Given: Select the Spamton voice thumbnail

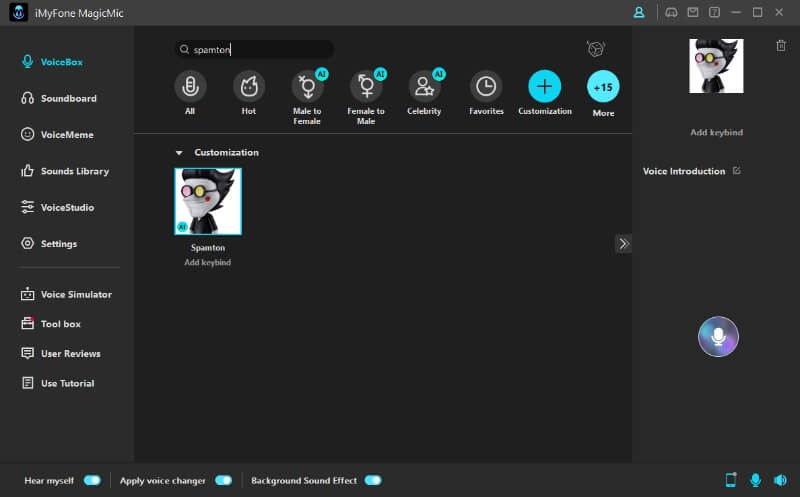Looking at the screenshot, I should pyautogui.click(x=208, y=202).
